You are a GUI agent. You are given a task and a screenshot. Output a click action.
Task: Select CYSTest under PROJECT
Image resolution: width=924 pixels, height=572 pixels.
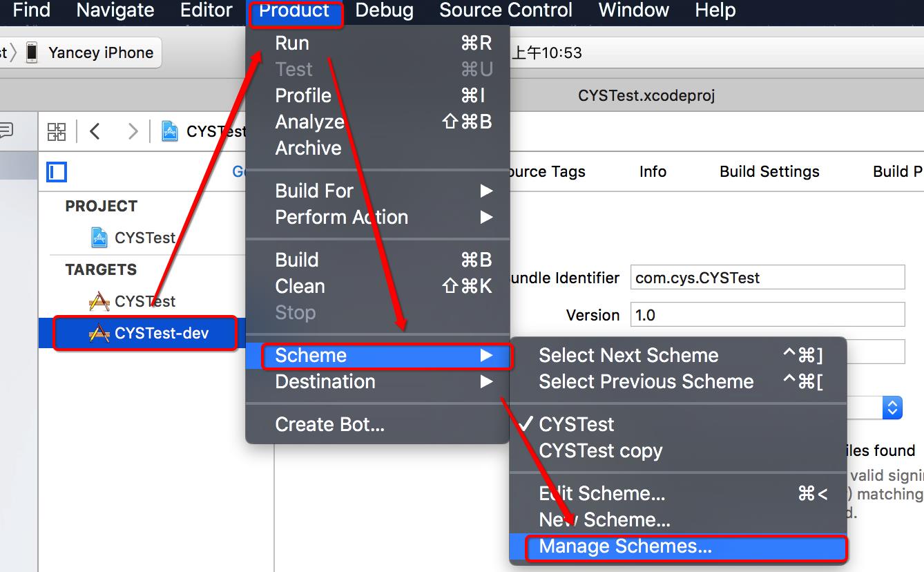pyautogui.click(x=145, y=238)
